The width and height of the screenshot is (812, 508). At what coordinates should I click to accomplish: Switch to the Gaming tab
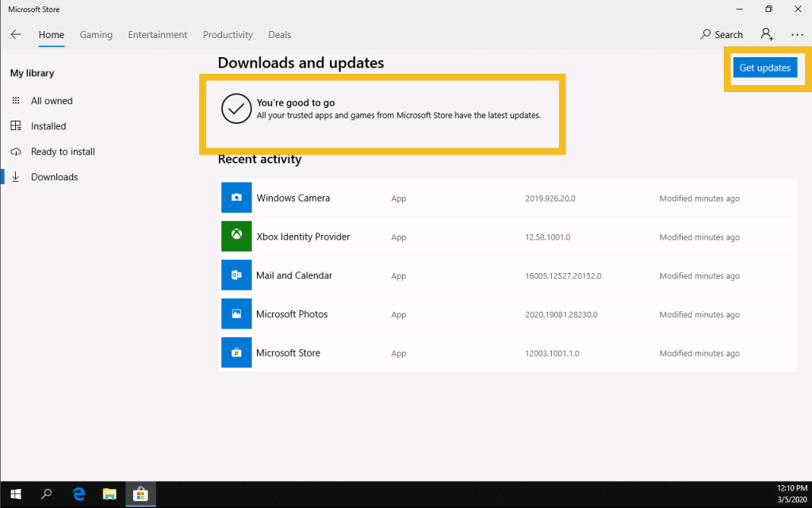tap(96, 35)
